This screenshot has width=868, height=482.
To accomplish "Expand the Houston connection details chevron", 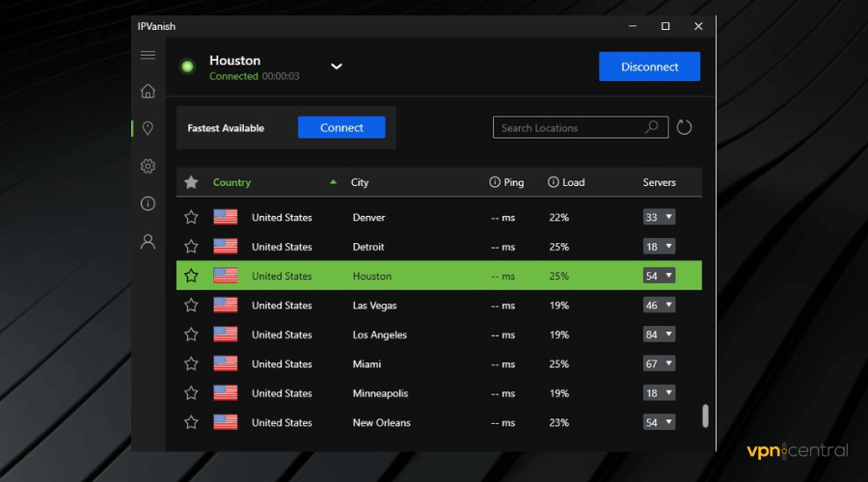I will 337,67.
